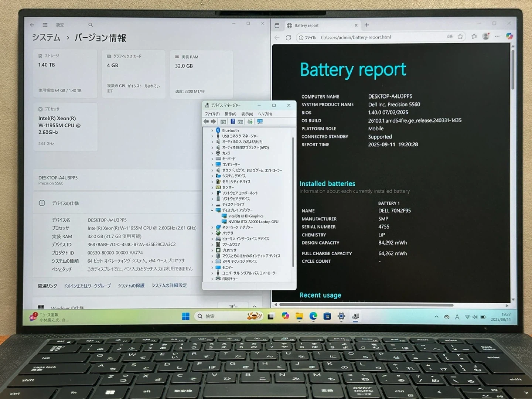This screenshot has height=399, width=532.
Task: Open a new tab in Edge
Action: pyautogui.click(x=367, y=25)
